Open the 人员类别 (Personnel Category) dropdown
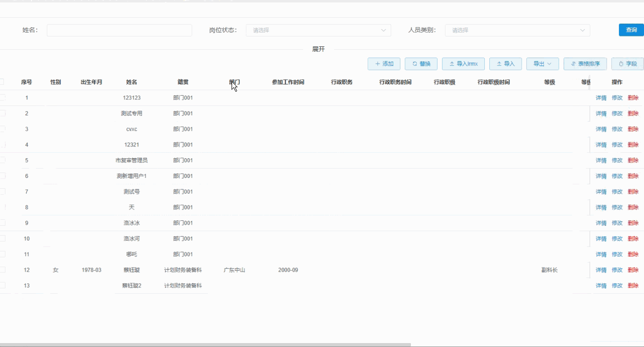Screen dimensions: 644x347 [x=517, y=30]
